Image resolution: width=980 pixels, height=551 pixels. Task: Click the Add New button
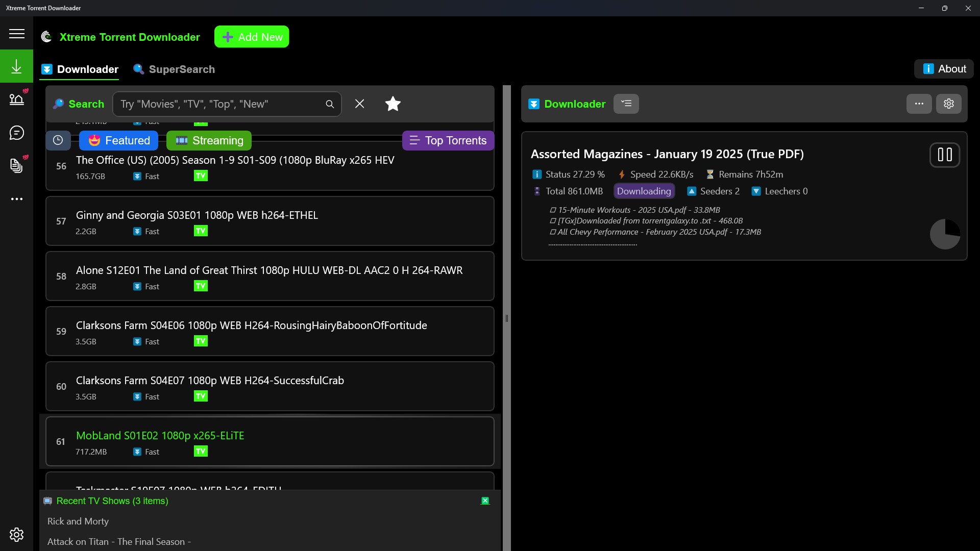click(x=252, y=37)
